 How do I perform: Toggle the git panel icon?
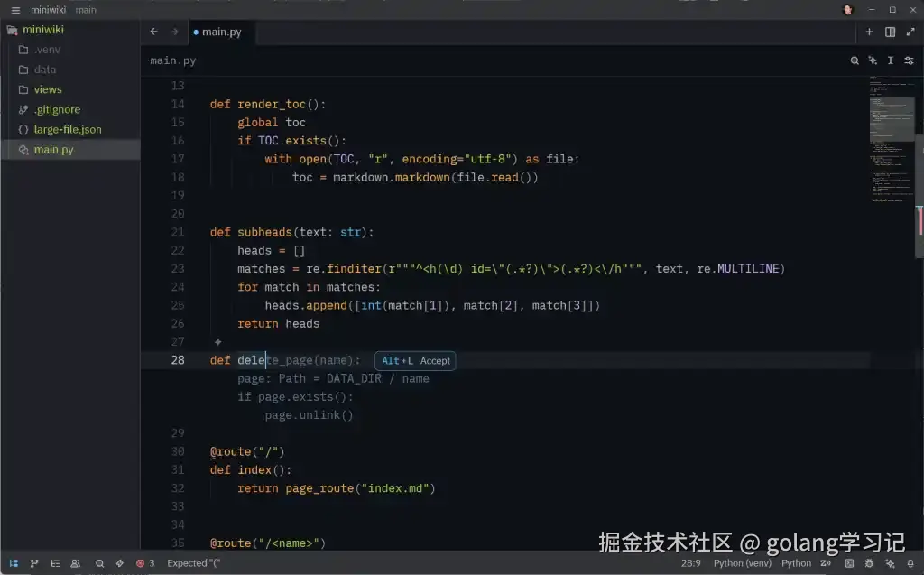click(x=34, y=563)
